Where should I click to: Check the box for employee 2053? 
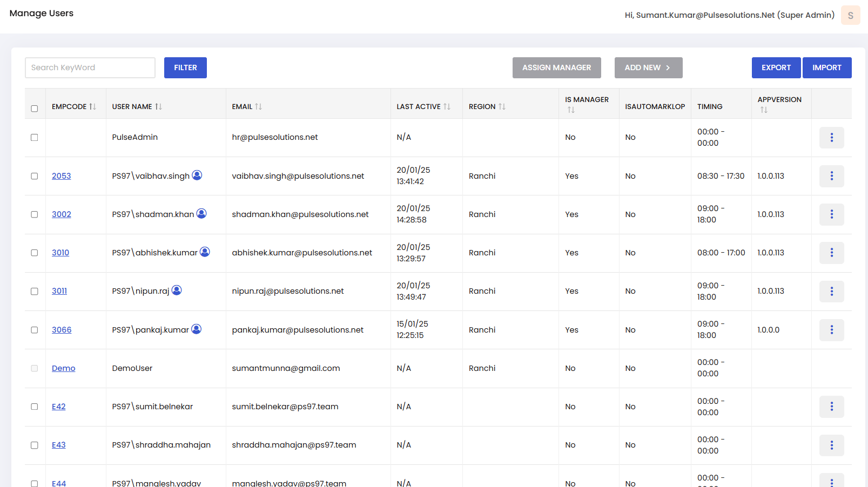35,176
